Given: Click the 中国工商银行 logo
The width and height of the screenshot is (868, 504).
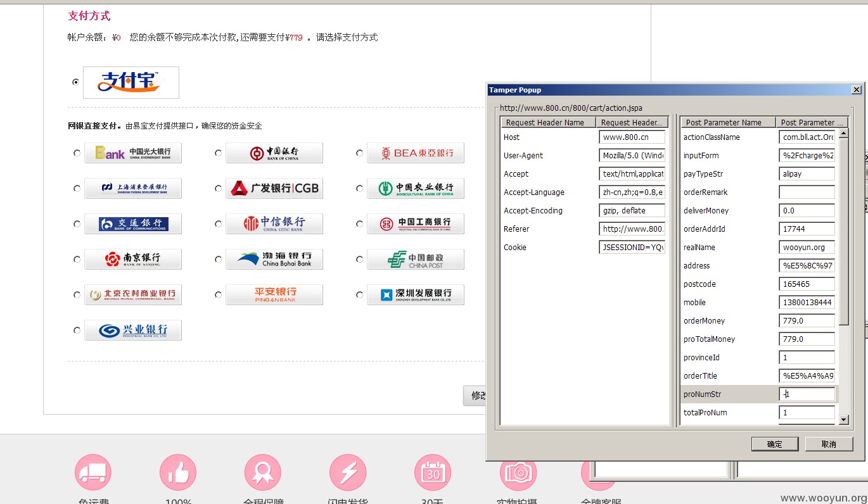Looking at the screenshot, I should click(x=416, y=224).
